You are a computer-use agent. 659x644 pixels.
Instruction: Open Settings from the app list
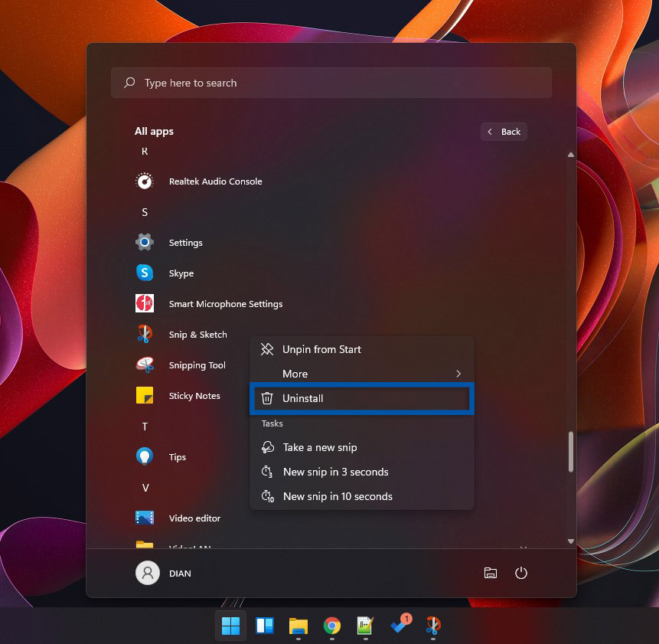[186, 242]
